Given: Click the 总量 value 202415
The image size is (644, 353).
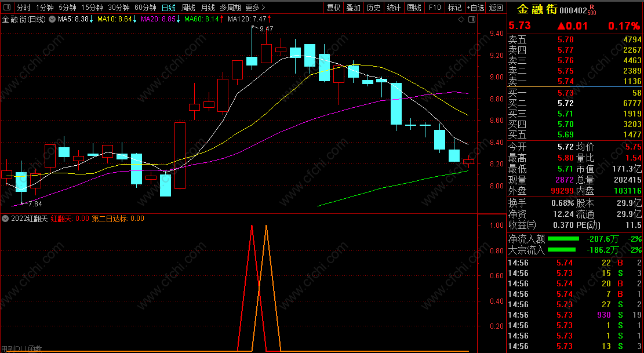Looking at the screenshot, I should coord(628,180).
